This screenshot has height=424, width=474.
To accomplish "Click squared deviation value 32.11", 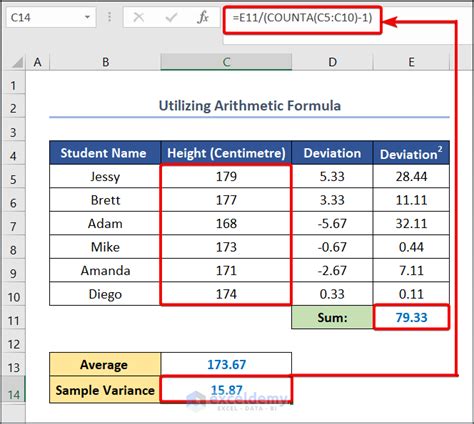I will point(411,223).
